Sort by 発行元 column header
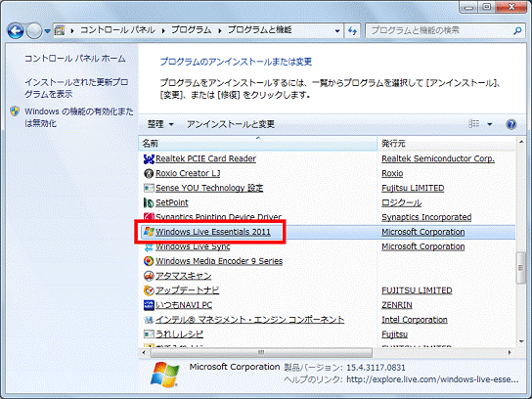The width and height of the screenshot is (532, 399). (447, 144)
